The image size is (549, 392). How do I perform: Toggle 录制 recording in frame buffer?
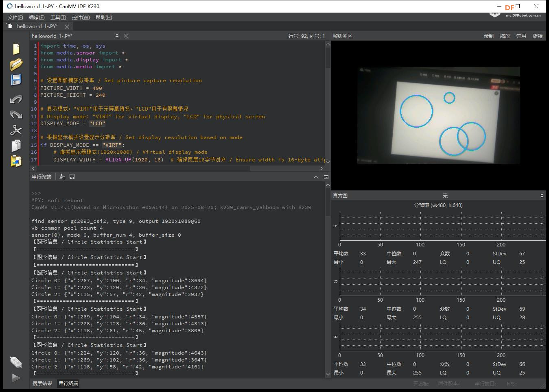coord(488,36)
